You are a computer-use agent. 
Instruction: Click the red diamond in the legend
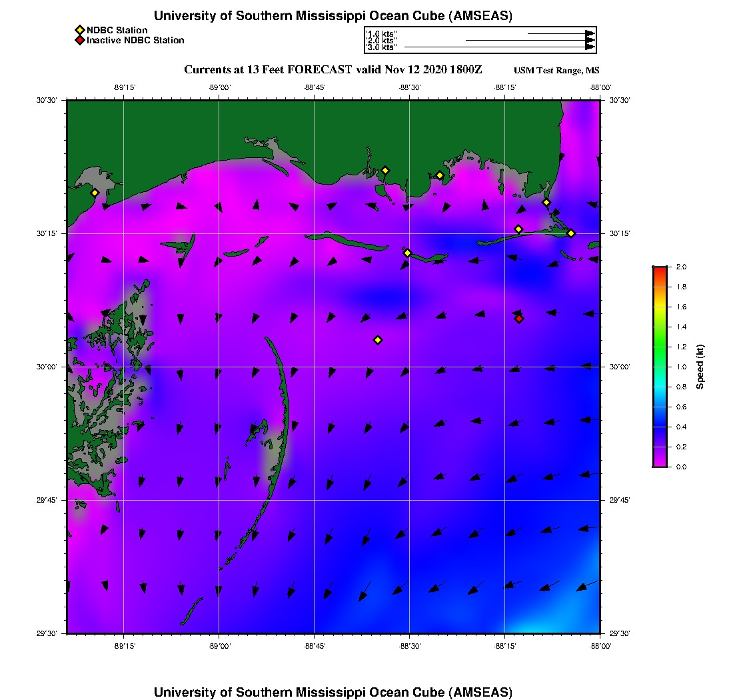[x=79, y=41]
